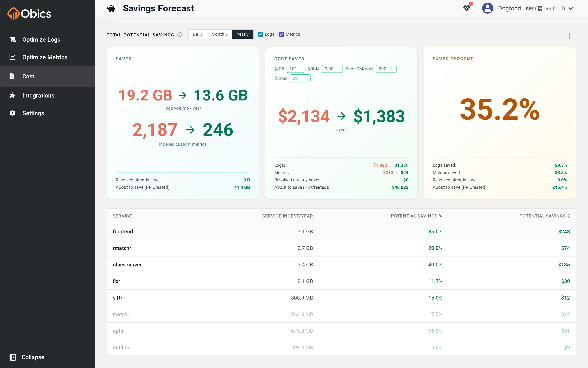Viewport: 588px width, 368px height.
Task: Click the 40.0% potential savings value
Action: 435,265
